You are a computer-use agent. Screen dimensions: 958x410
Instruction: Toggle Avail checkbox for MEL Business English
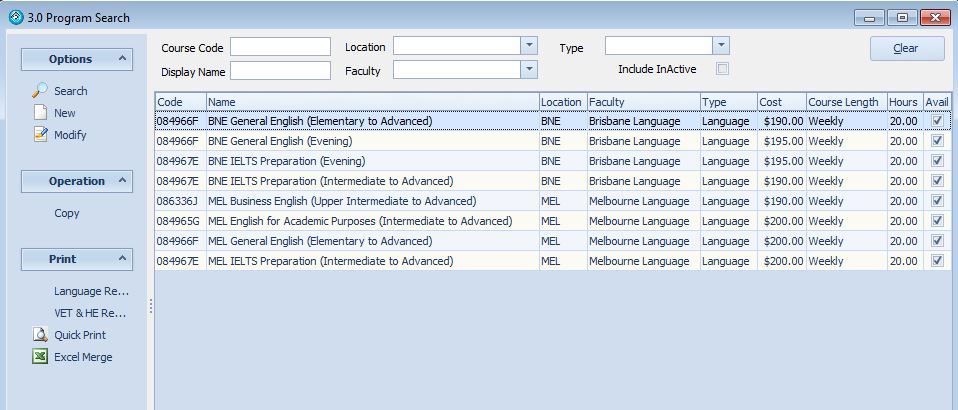(937, 201)
